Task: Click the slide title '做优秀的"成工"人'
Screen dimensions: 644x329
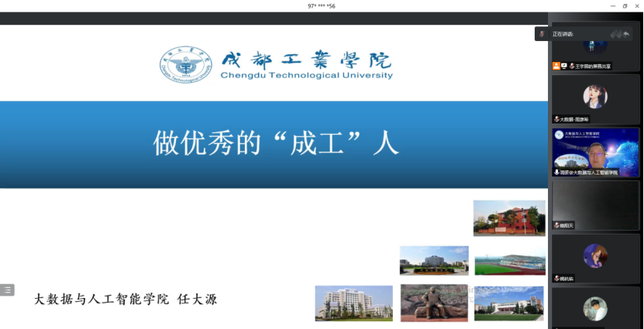Action: (276, 142)
